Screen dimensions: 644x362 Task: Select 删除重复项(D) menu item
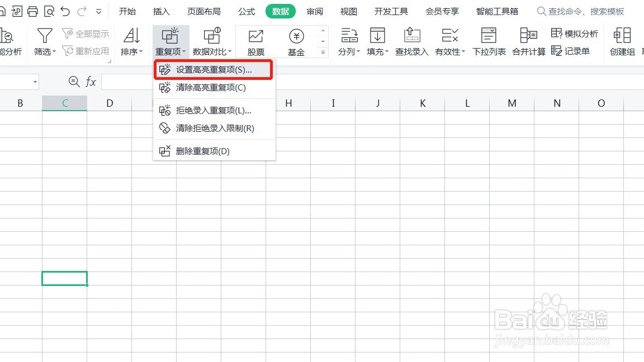pos(214,151)
